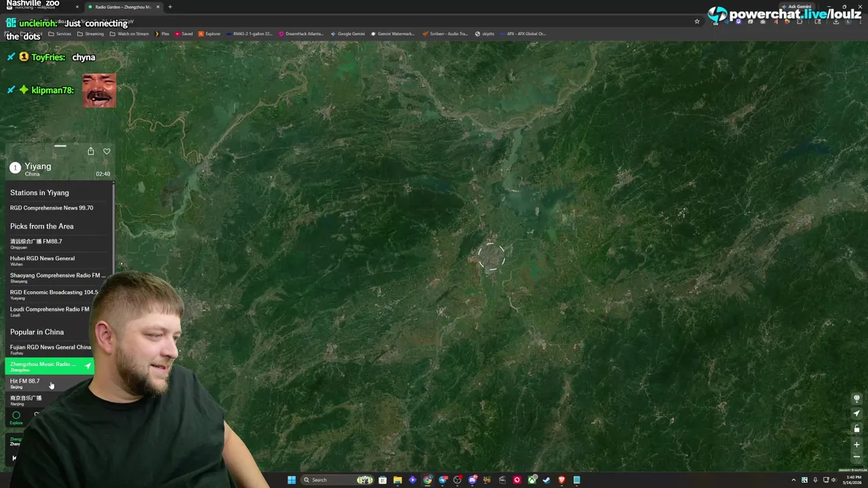Open map style balloon button
This screenshot has width=868, height=488.
point(856,399)
